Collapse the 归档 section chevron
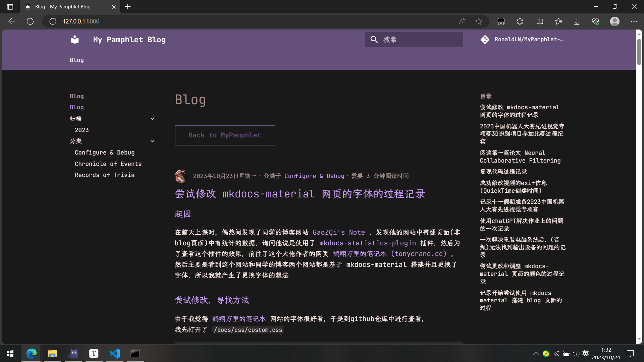 [152, 119]
